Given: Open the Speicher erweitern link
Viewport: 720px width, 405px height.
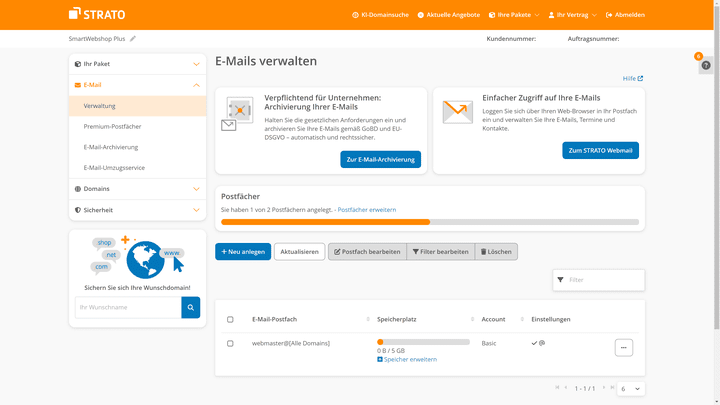Looking at the screenshot, I should point(407,360).
